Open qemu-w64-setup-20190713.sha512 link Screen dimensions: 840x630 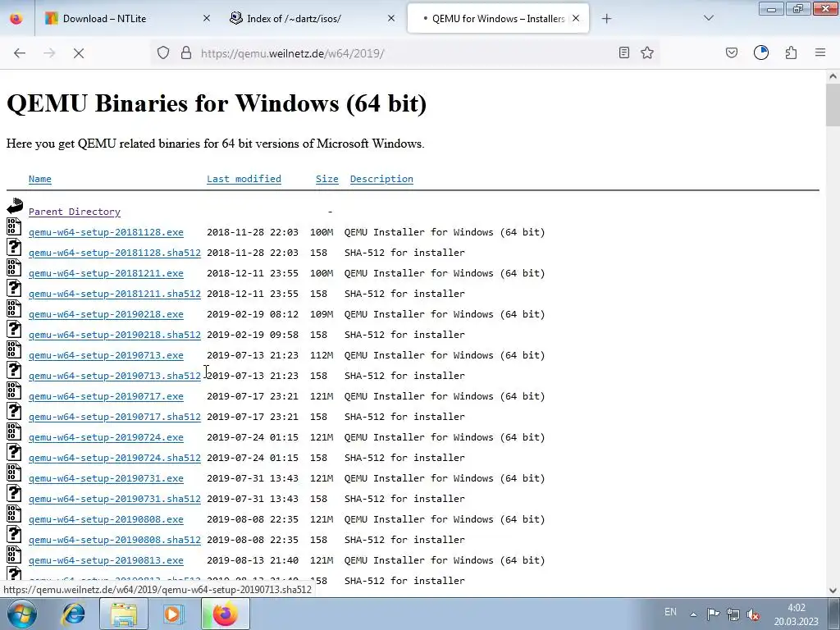click(x=115, y=376)
